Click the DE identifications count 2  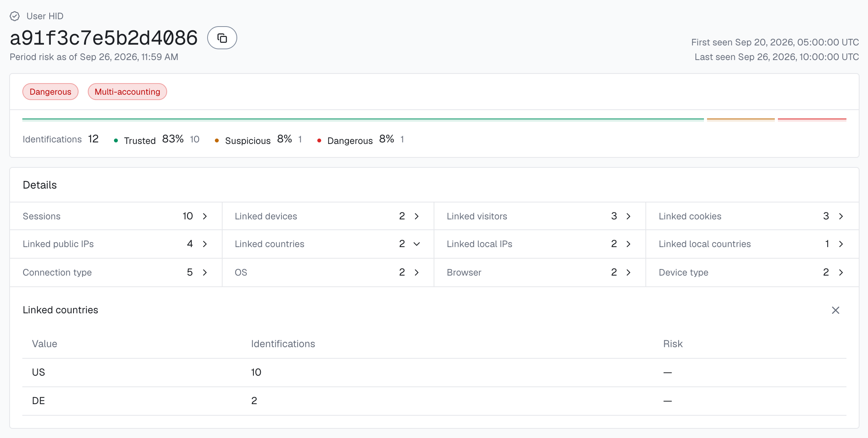tap(254, 401)
